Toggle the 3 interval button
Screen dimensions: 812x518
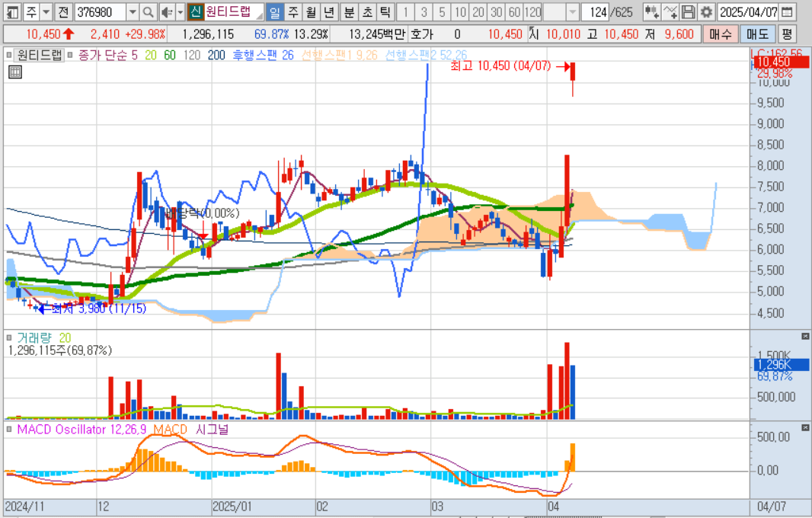tap(424, 11)
